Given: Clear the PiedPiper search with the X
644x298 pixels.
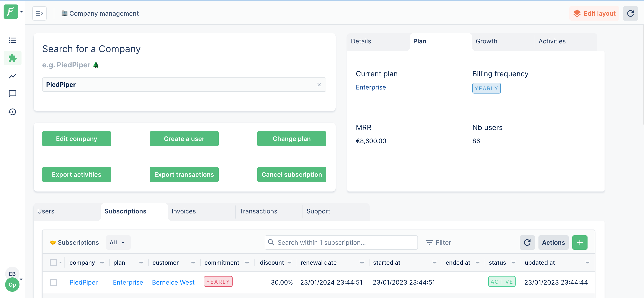Looking at the screenshot, I should coord(319,85).
